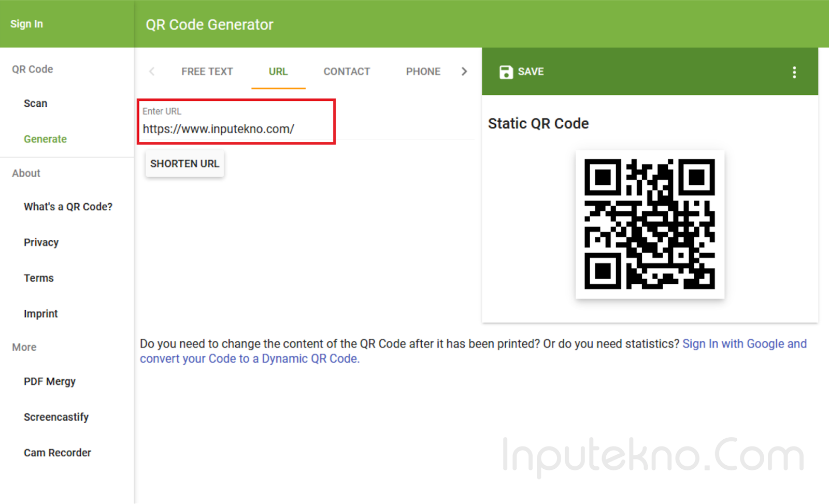Click the QR Code Generator title
The image size is (829, 504).
point(209,24)
